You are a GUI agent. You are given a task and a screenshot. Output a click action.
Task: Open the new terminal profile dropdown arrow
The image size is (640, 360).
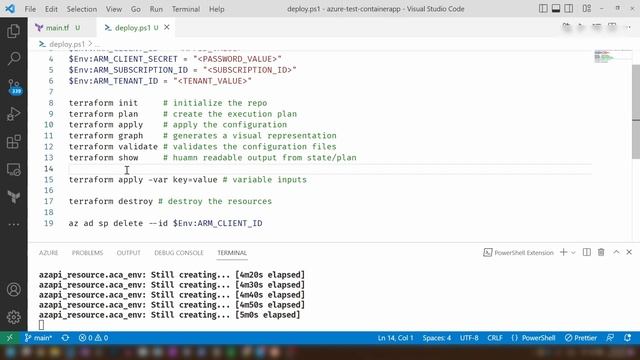573,253
